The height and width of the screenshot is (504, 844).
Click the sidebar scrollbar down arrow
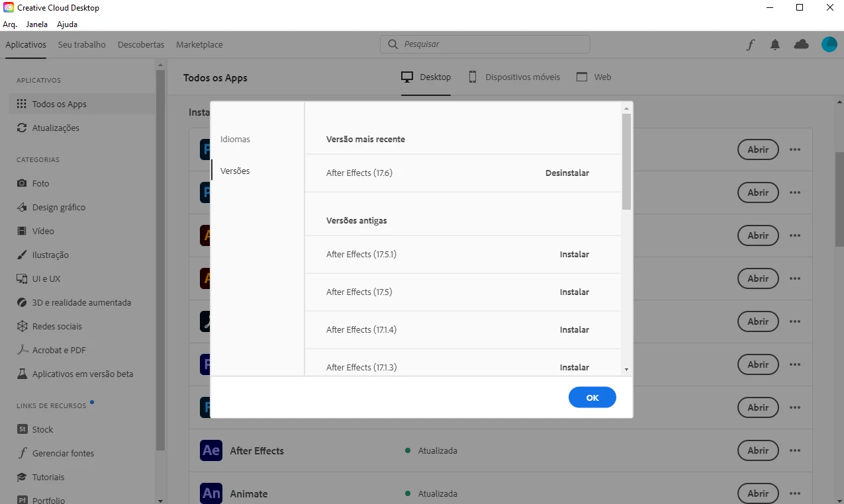(160, 500)
